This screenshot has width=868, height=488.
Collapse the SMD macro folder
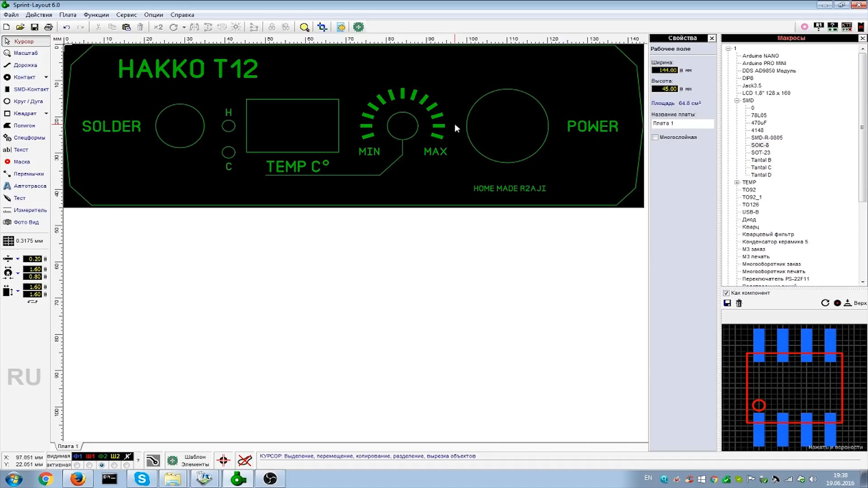click(x=737, y=101)
